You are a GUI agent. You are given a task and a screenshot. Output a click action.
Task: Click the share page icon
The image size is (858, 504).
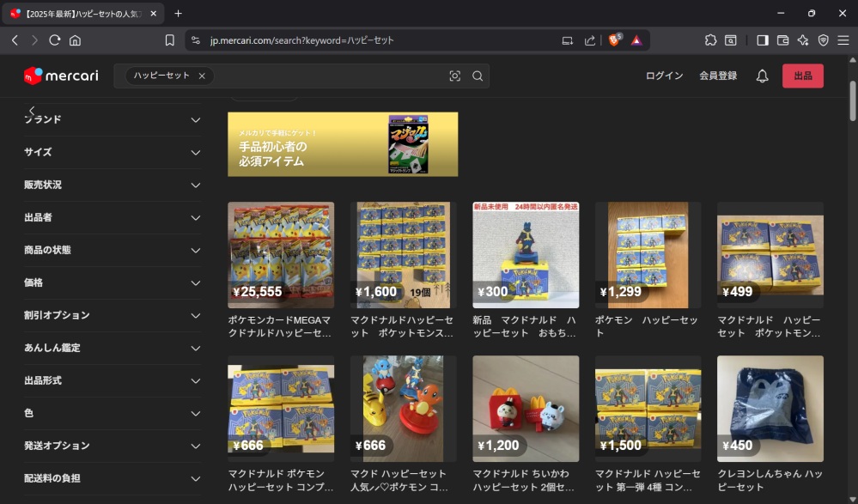tap(589, 40)
